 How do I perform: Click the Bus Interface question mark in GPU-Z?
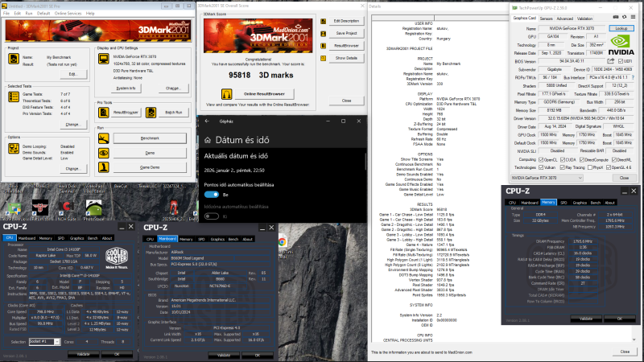(633, 77)
